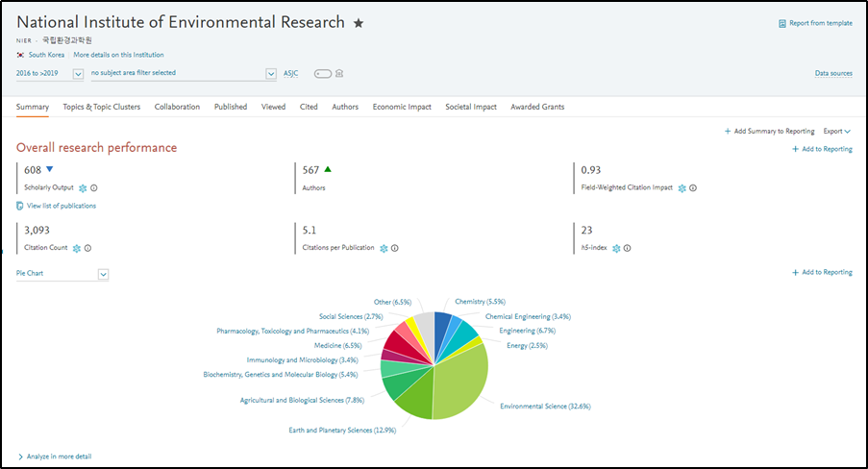
Task: Click the blue down triangle beside 608
Action: pyautogui.click(x=50, y=169)
